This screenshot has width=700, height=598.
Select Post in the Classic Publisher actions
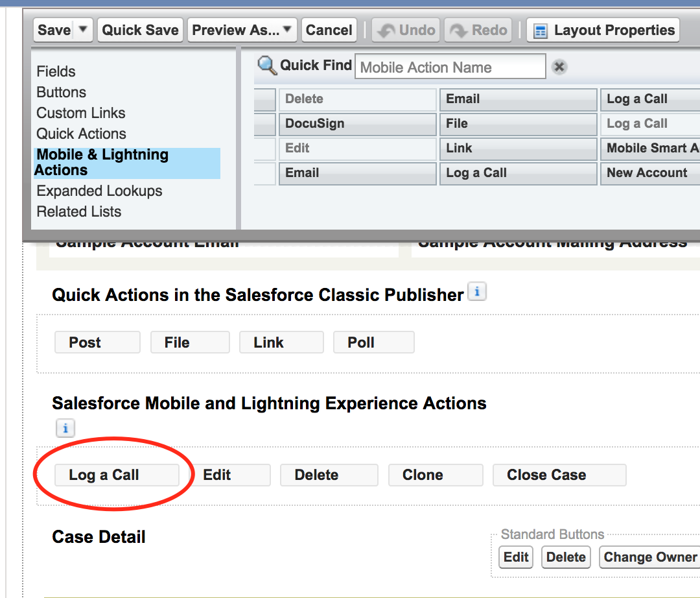coord(97,342)
